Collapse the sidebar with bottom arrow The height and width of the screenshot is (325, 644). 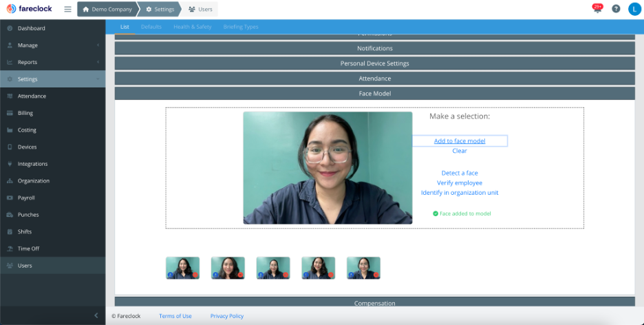(96, 315)
